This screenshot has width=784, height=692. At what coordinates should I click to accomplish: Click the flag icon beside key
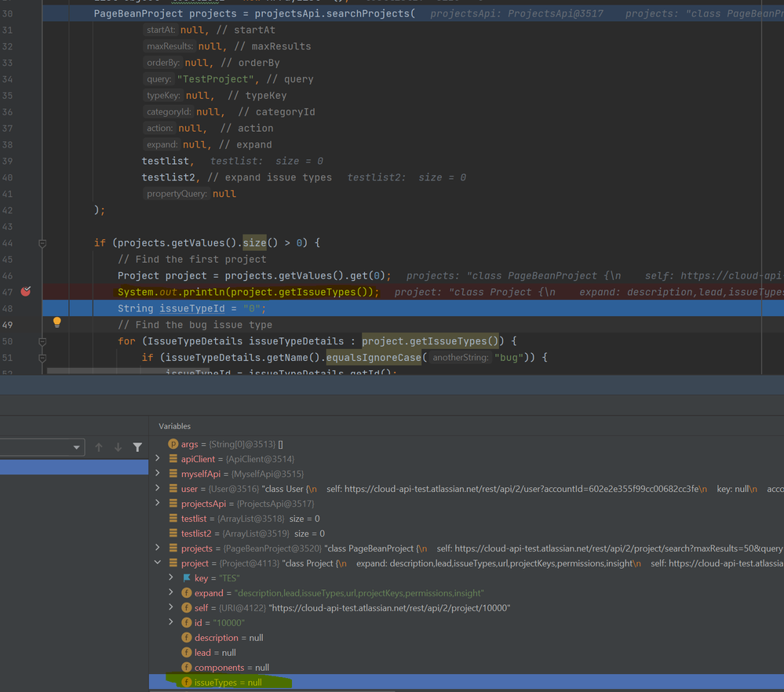[187, 578]
